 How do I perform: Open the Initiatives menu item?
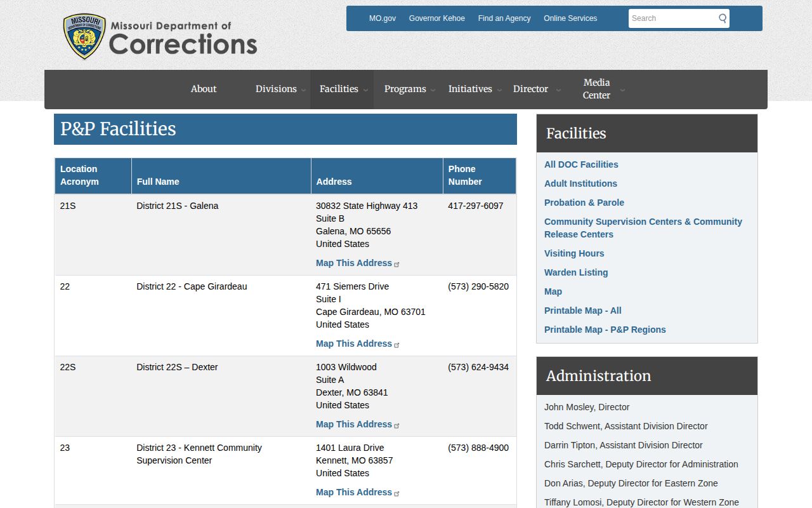tap(470, 89)
